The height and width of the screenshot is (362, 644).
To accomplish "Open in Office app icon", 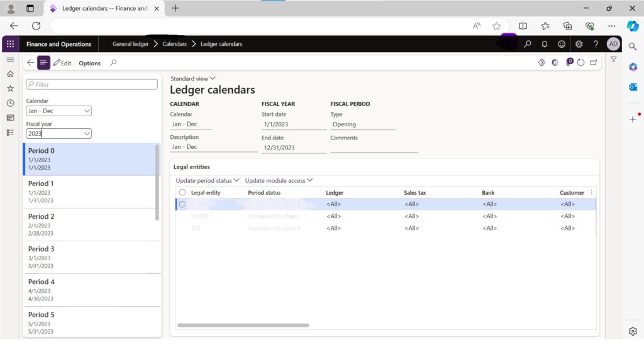I will coord(555,63).
